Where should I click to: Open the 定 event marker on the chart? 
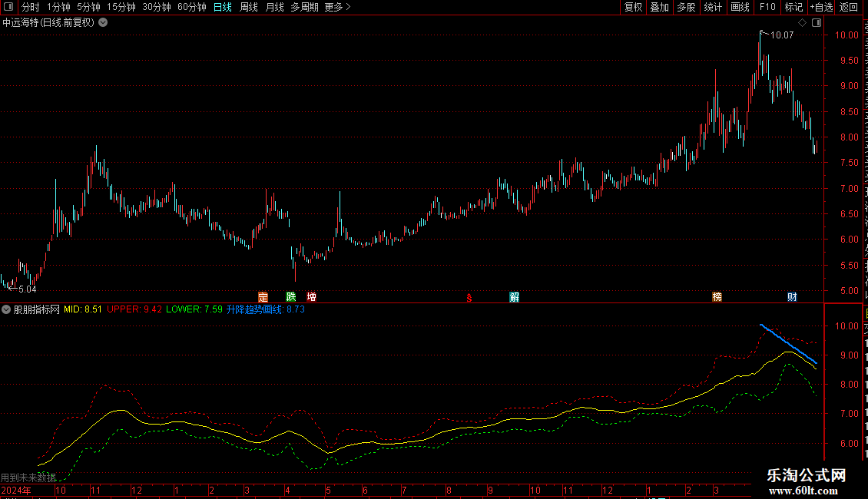coord(263,297)
